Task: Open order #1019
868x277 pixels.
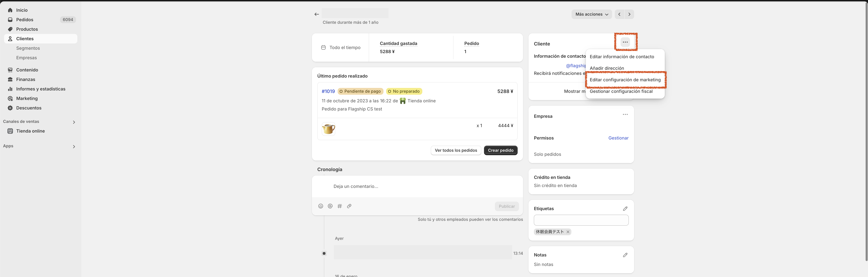Action: pos(328,91)
